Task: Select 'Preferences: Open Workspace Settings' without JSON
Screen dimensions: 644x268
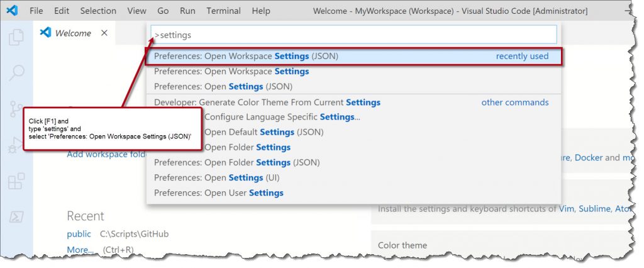Action: 353,72
